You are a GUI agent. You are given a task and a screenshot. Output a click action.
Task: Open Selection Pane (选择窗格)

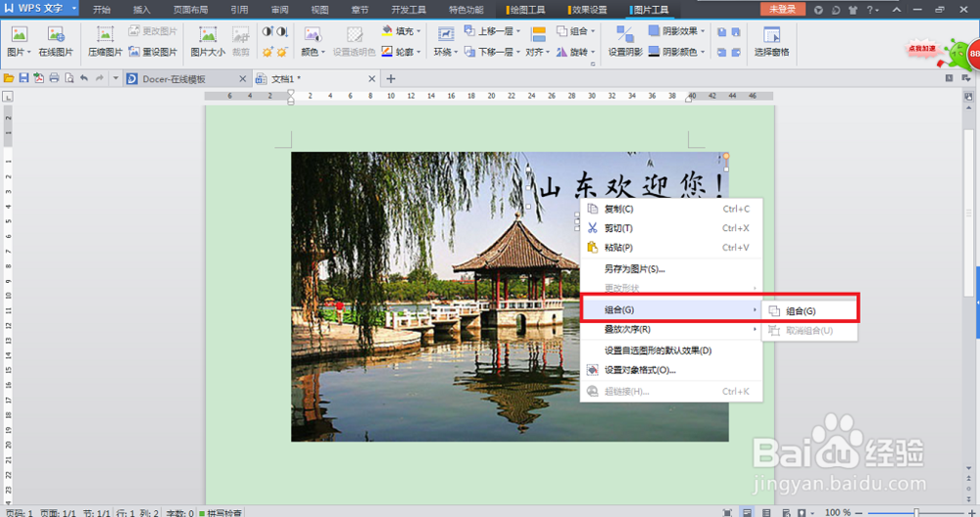click(x=772, y=41)
